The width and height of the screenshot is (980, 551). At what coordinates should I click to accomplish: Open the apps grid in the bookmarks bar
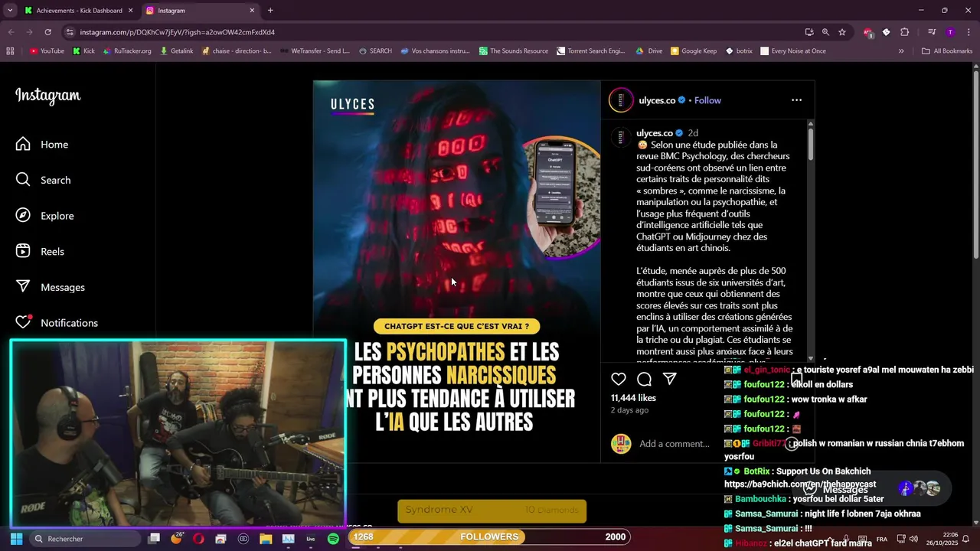click(10, 51)
